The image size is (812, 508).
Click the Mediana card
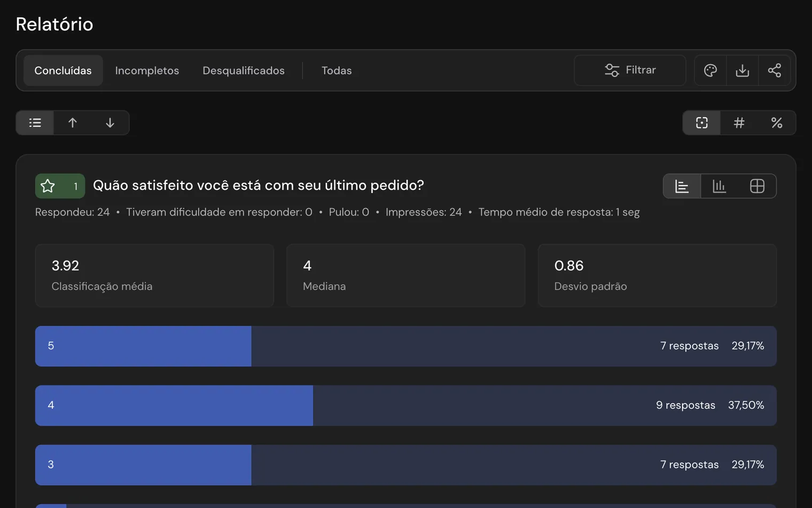coord(406,275)
